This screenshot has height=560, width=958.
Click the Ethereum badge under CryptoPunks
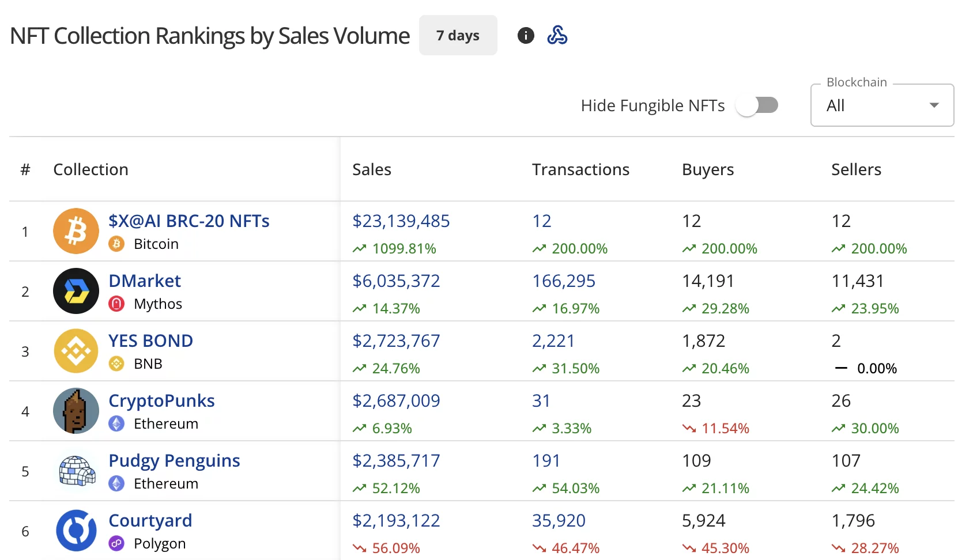(116, 423)
